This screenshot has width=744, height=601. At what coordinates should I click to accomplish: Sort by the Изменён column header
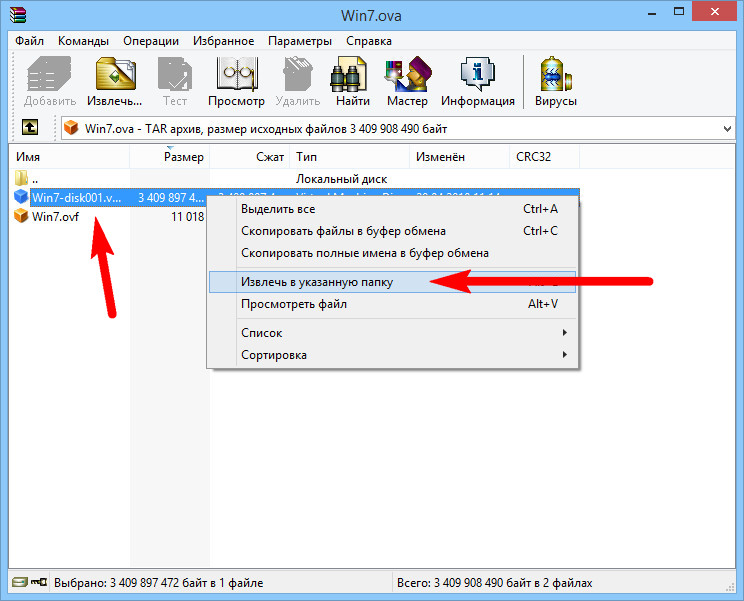tap(459, 157)
